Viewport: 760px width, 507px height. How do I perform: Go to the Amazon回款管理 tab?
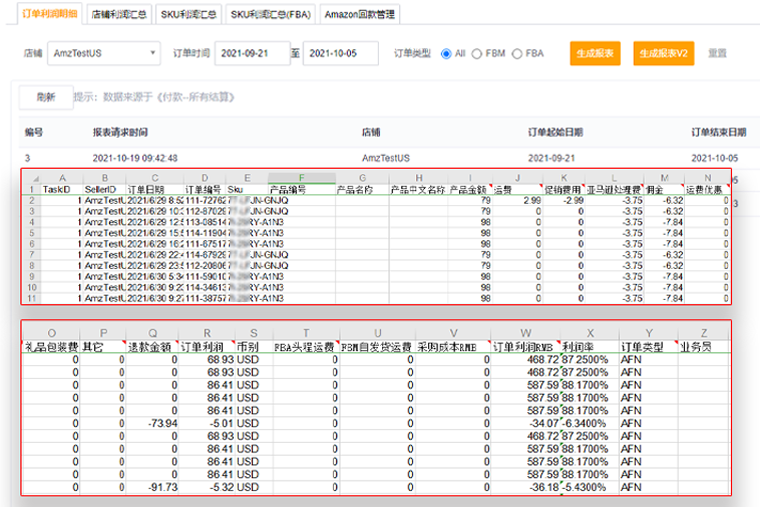point(360,15)
